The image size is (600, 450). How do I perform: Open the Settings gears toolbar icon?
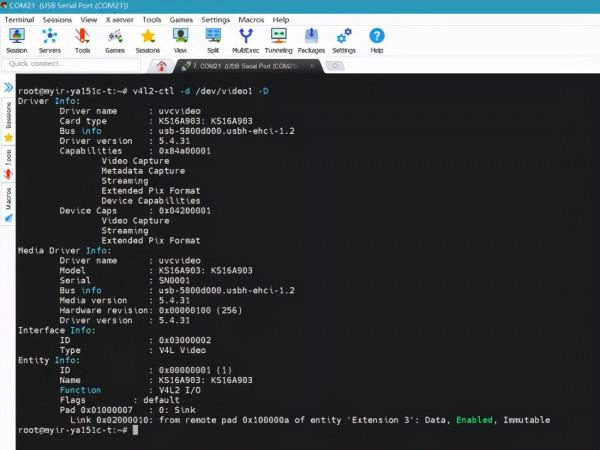(344, 41)
